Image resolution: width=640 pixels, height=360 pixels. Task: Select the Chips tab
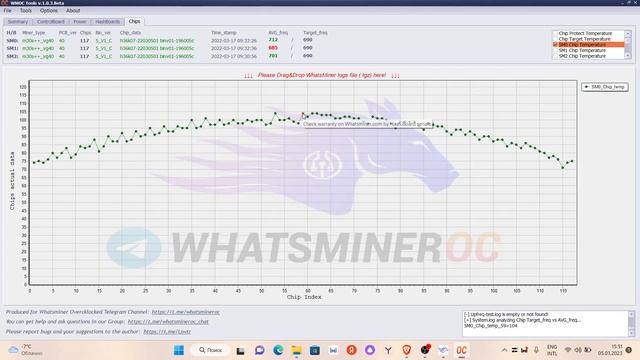click(134, 21)
